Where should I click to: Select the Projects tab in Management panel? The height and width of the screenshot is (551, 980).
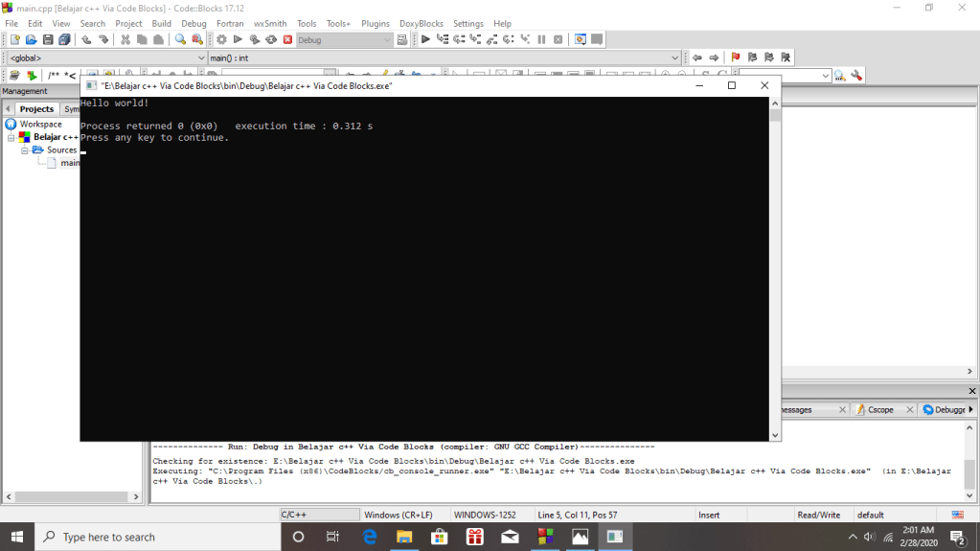pyautogui.click(x=36, y=109)
